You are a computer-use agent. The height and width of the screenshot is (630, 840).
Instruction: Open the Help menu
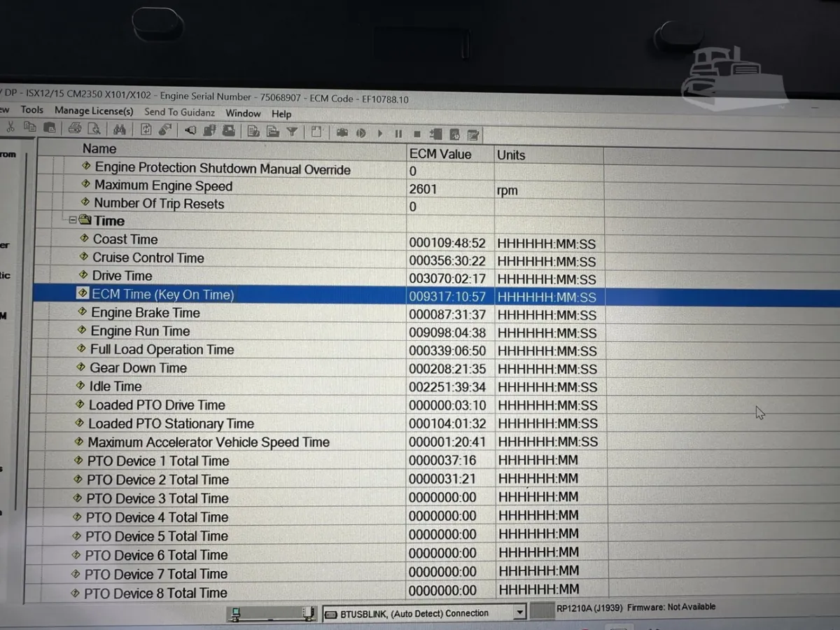pyautogui.click(x=281, y=113)
